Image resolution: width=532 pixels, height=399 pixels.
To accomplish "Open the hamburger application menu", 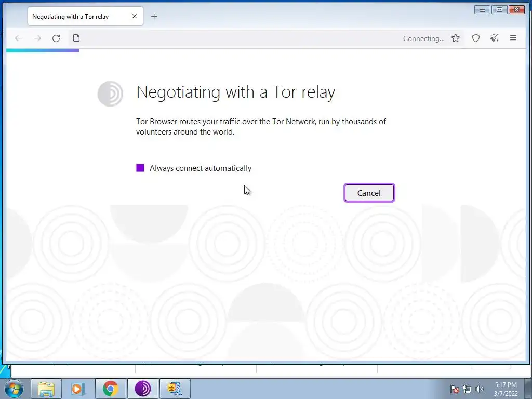I will tap(513, 38).
